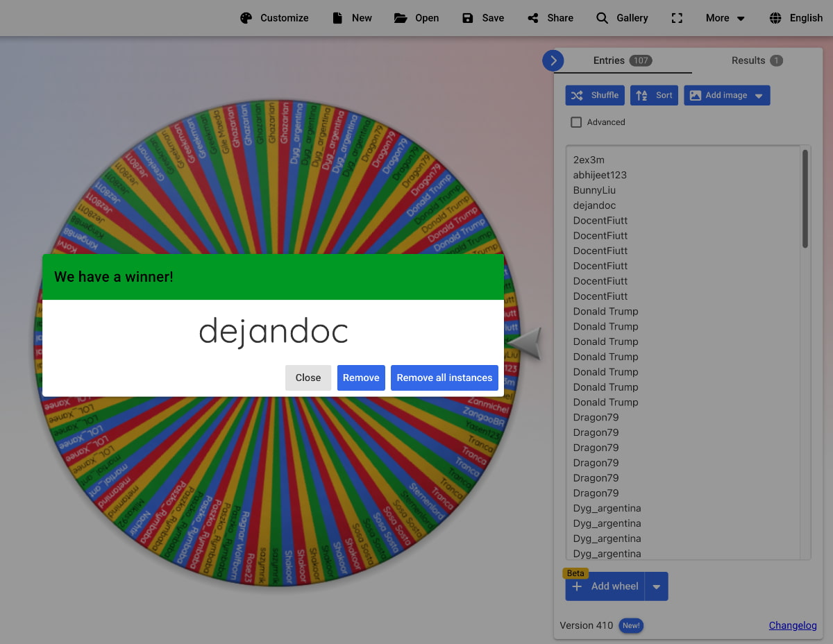Collapse the side panel chevron
Image resolution: width=833 pixels, height=644 pixels.
[x=553, y=60]
